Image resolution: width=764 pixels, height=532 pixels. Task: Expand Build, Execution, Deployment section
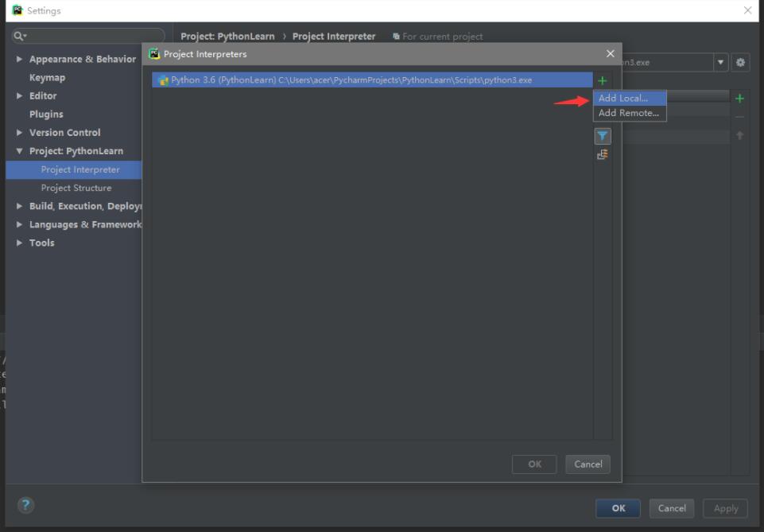pos(19,206)
